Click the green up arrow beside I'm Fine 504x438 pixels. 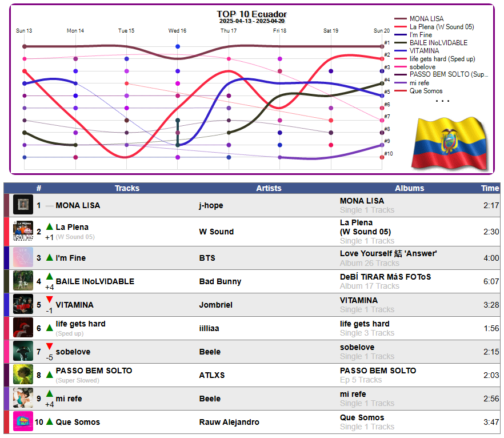tap(50, 257)
